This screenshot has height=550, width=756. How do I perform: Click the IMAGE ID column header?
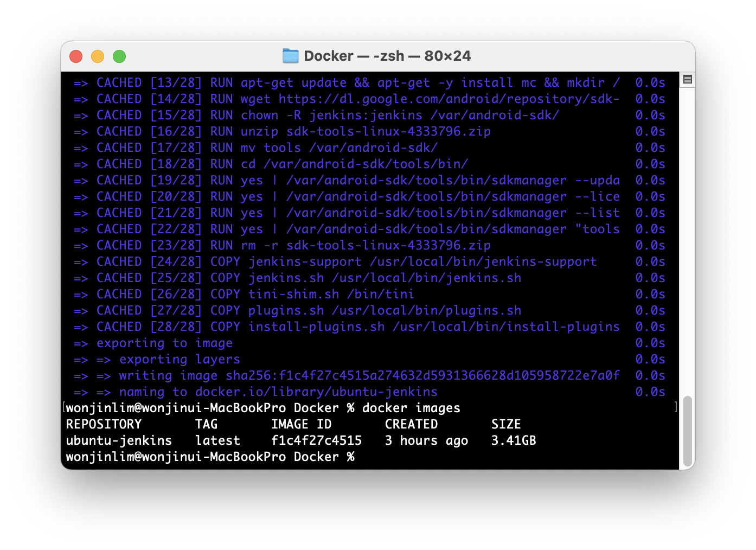tap(301, 424)
